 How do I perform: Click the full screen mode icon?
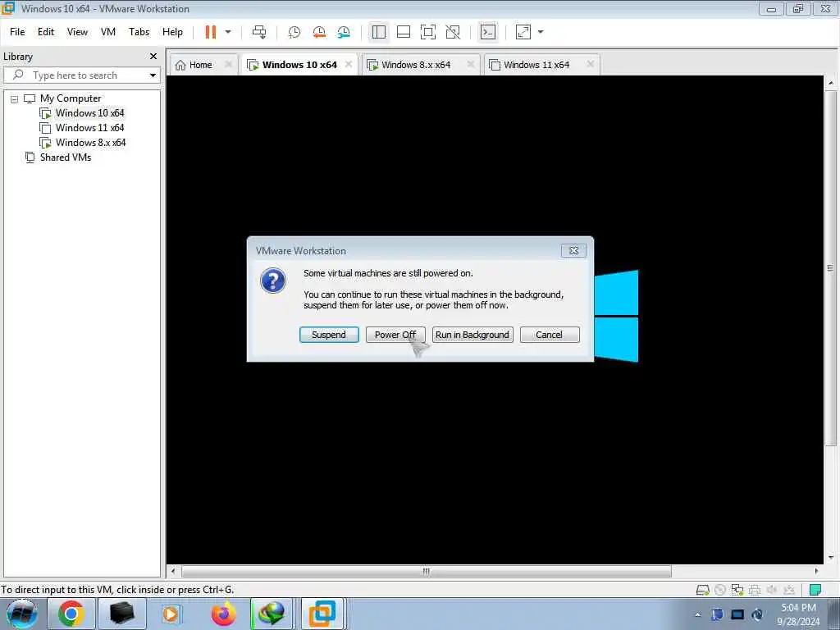click(x=428, y=32)
